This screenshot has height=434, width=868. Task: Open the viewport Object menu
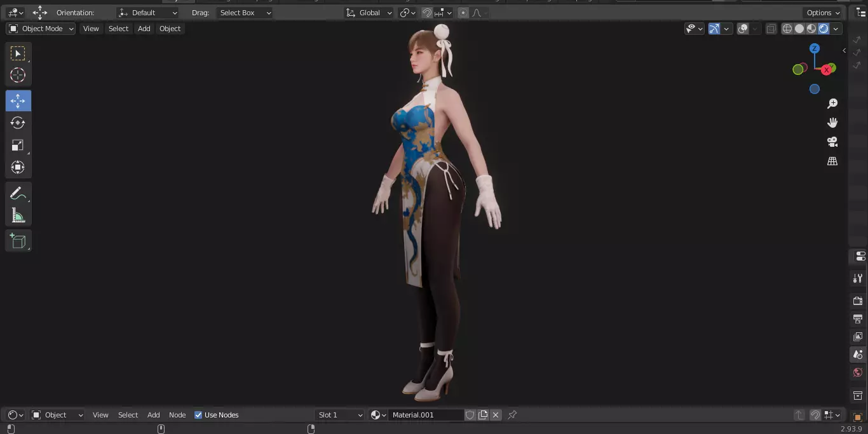click(170, 29)
